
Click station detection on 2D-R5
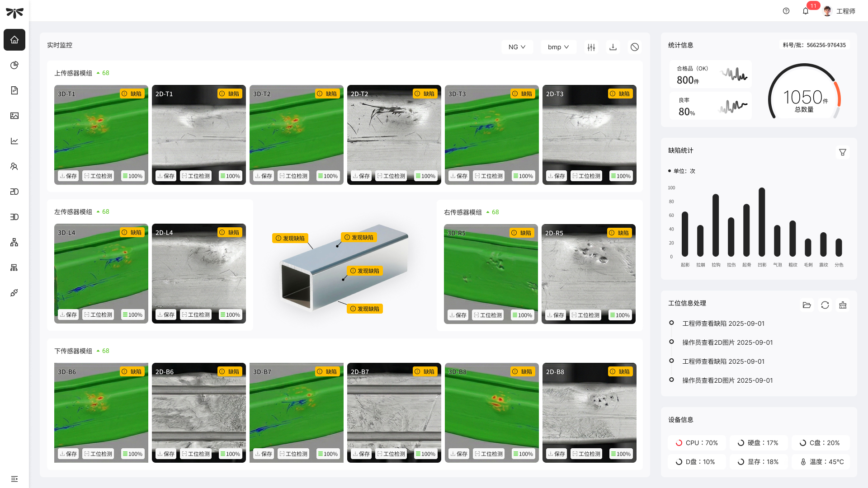[585, 315]
